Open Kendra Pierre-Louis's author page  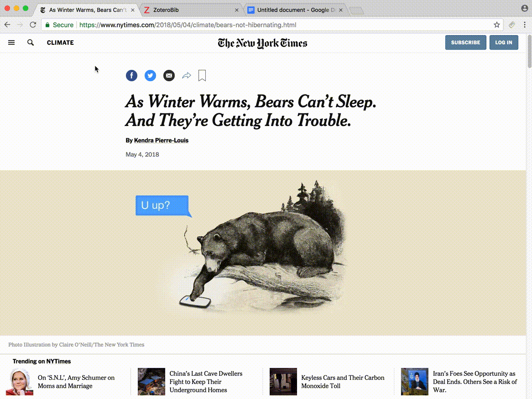point(161,140)
